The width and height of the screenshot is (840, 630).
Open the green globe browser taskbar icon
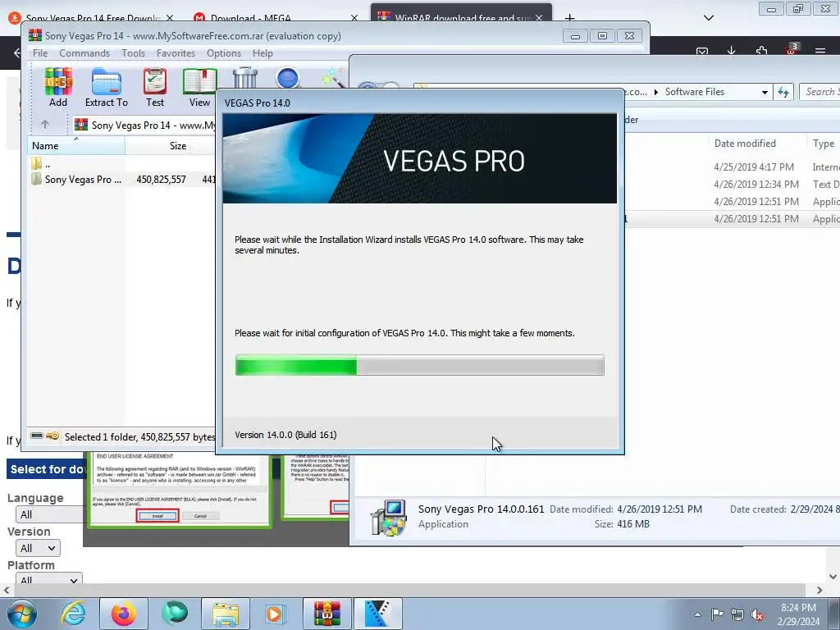(x=174, y=614)
